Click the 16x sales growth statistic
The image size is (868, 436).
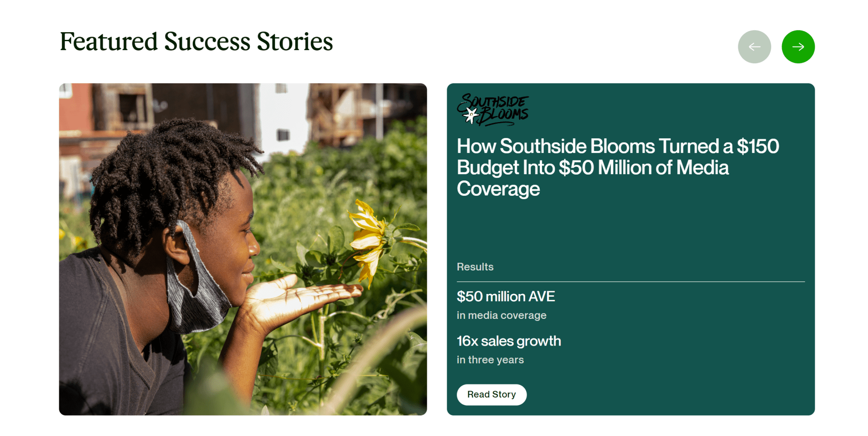pos(509,341)
